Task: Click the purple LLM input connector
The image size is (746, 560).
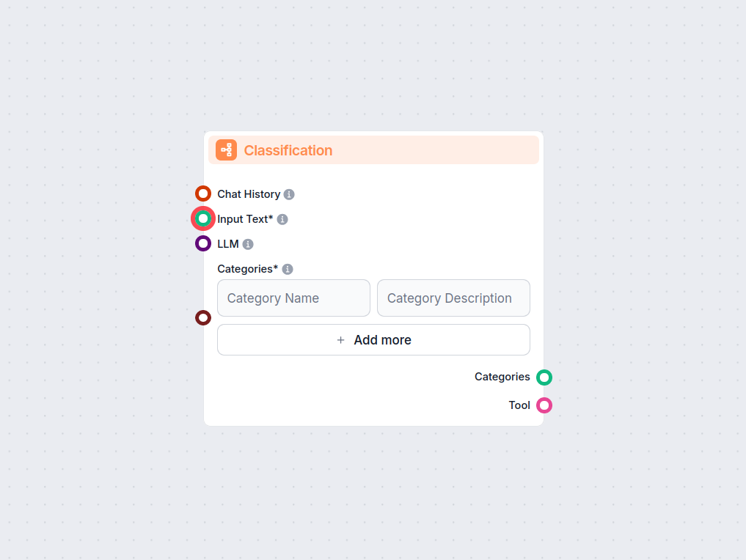Action: [x=203, y=243]
